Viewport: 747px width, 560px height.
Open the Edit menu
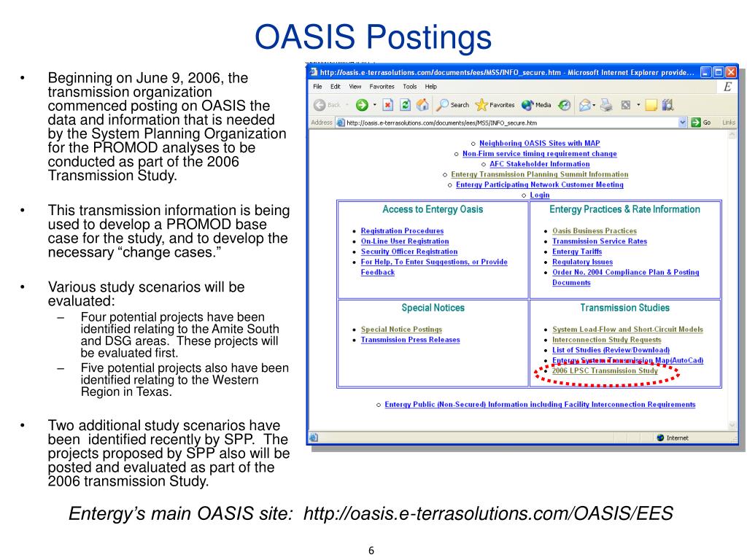336,87
